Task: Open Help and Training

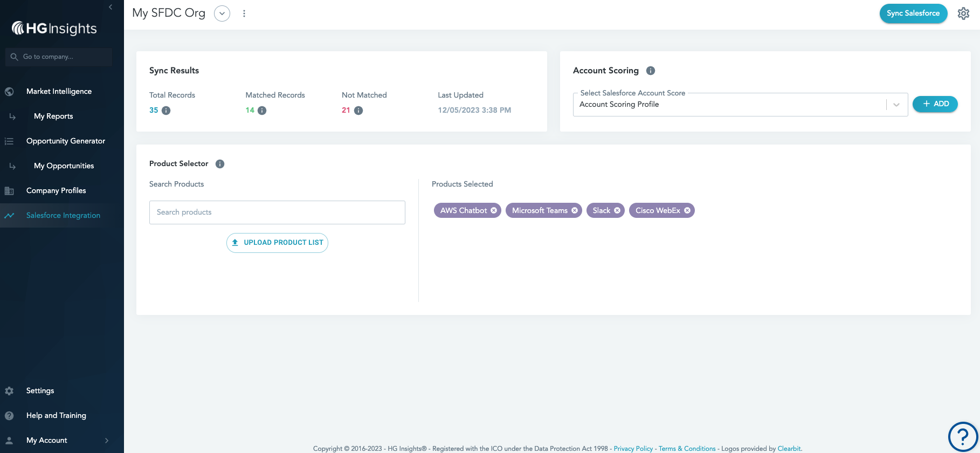Action: pyautogui.click(x=56, y=416)
